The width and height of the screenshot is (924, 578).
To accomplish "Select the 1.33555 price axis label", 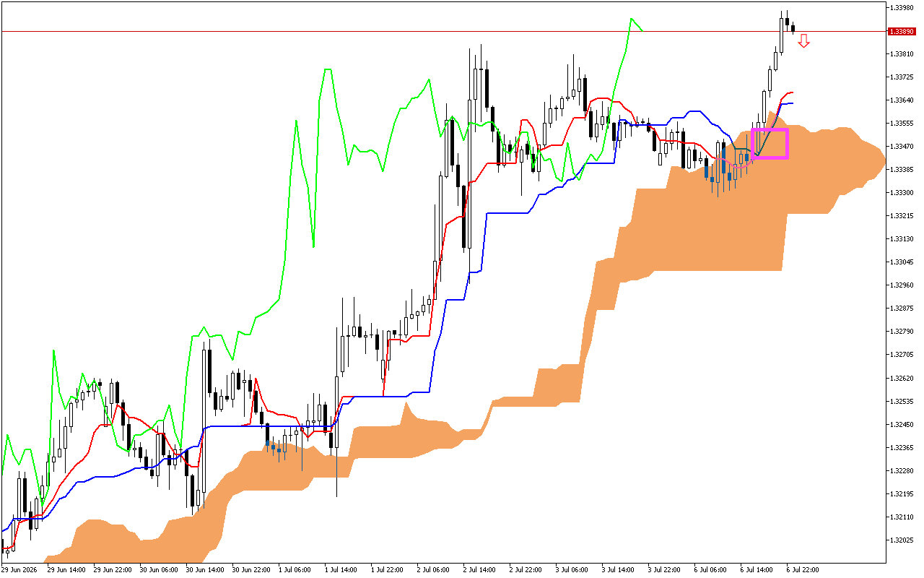I will [902, 124].
